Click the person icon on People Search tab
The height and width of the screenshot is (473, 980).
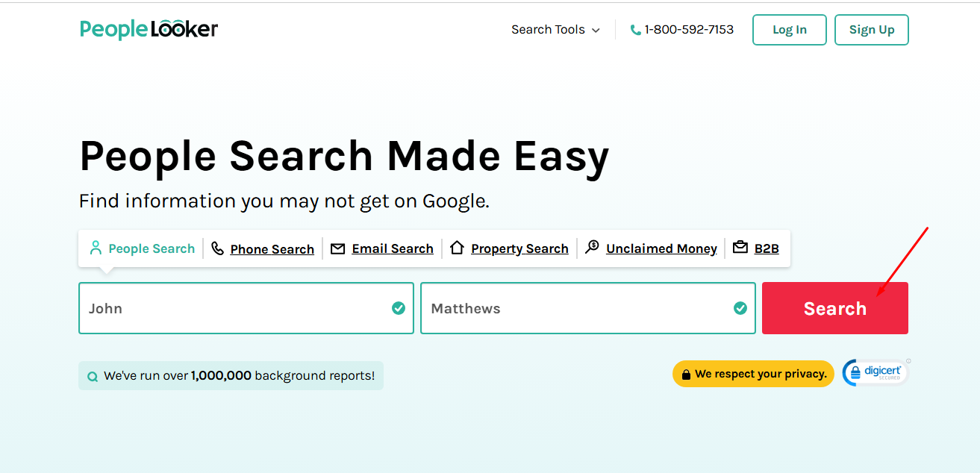[x=96, y=248]
